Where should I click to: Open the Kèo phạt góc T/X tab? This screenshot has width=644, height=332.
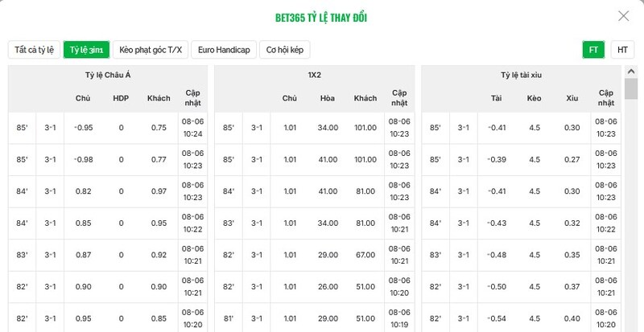click(151, 50)
